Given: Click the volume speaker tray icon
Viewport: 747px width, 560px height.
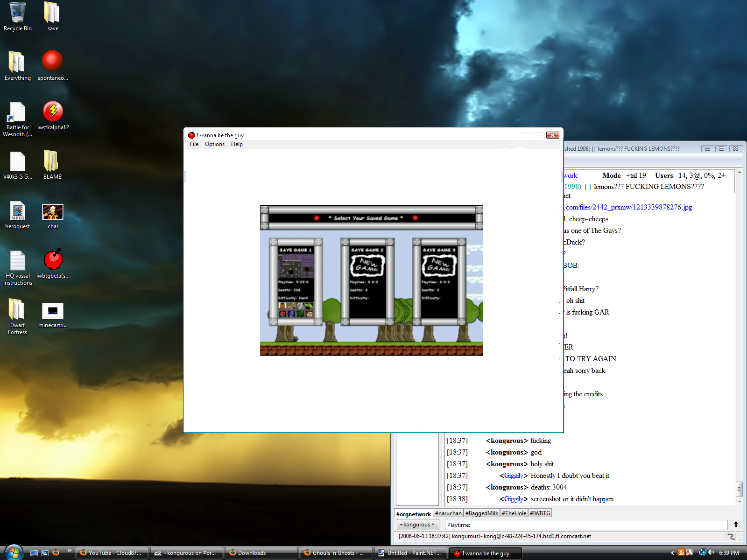Looking at the screenshot, I should click(711, 553).
